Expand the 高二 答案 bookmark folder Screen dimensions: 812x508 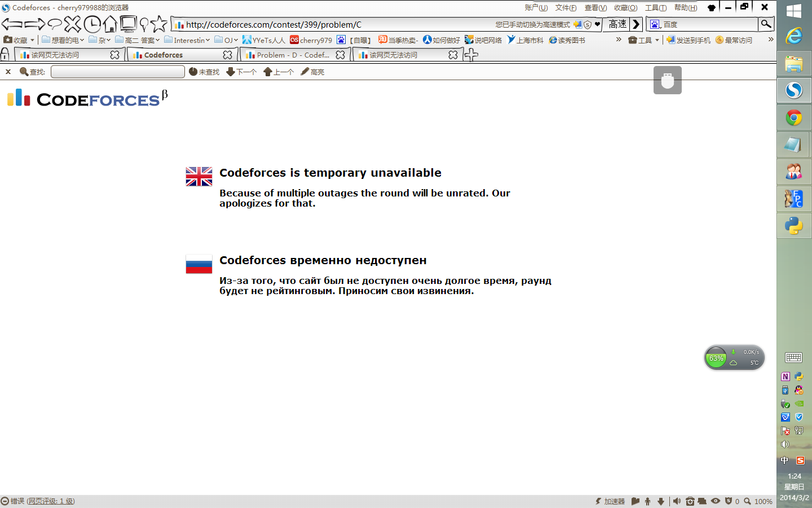tap(137, 40)
